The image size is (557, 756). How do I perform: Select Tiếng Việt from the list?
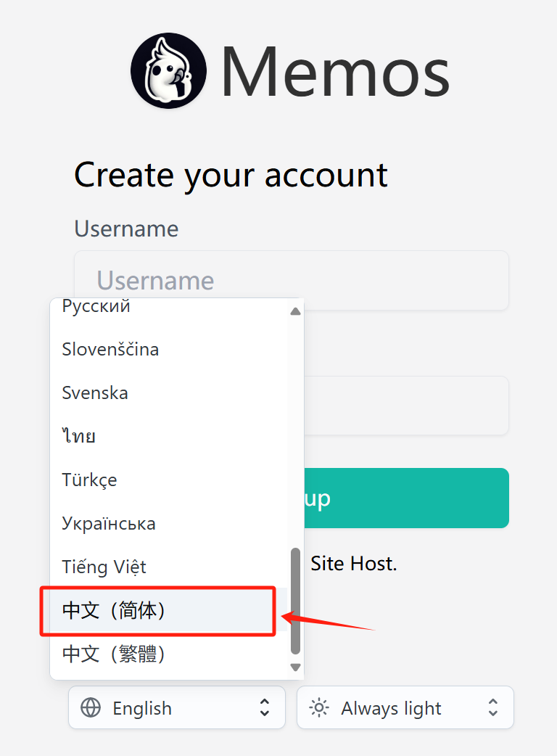pos(104,567)
